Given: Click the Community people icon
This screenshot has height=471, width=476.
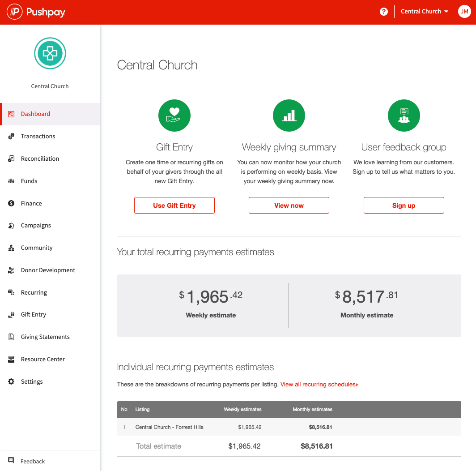Looking at the screenshot, I should tap(11, 248).
